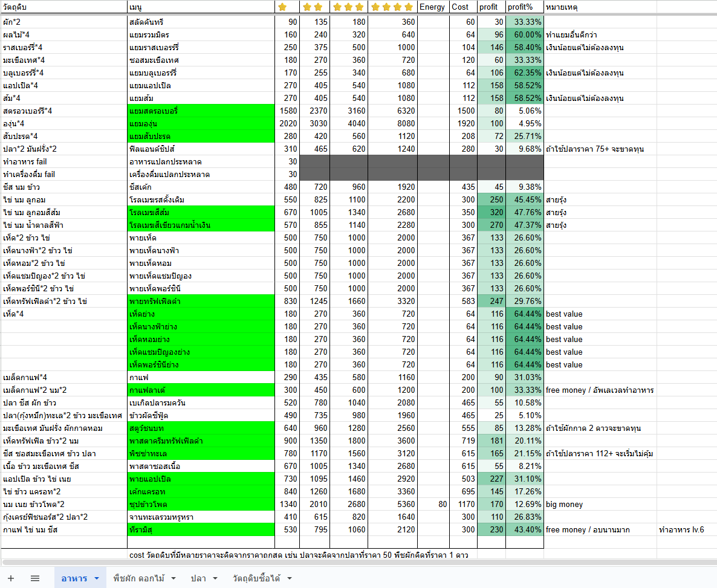The image size is (717, 588).
Task: Select the เห็ดพอร์ชินีย่าง menu cell
Action: point(201,364)
